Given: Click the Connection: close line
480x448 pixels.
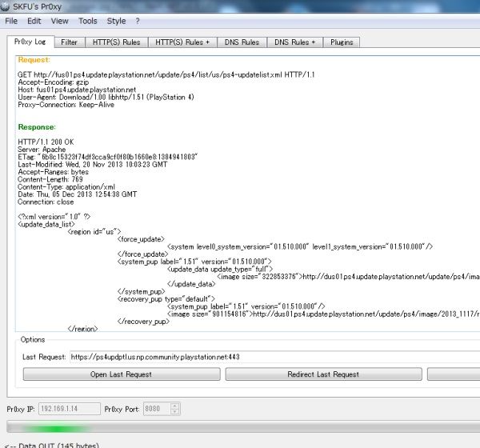Looking at the screenshot, I should [x=46, y=202].
